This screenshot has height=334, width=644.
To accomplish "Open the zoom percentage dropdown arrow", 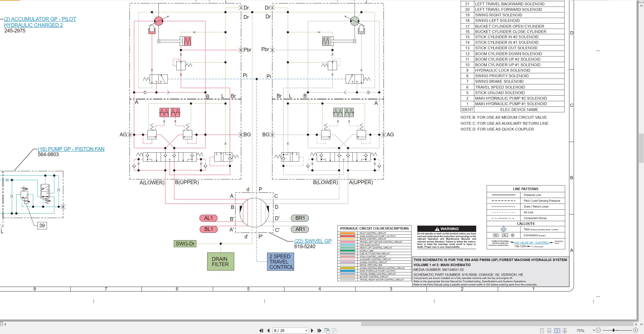I will pos(594,330).
